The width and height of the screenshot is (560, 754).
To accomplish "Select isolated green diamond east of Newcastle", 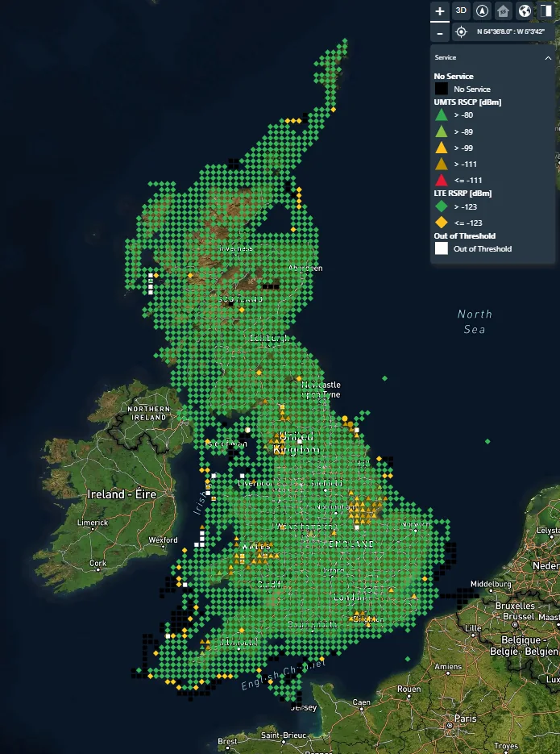I will click(x=384, y=378).
